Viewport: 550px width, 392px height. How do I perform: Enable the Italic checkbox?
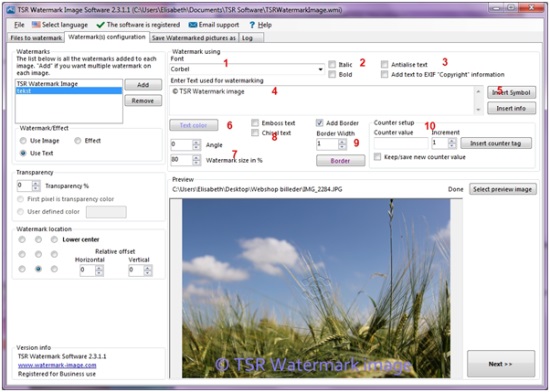(x=332, y=64)
